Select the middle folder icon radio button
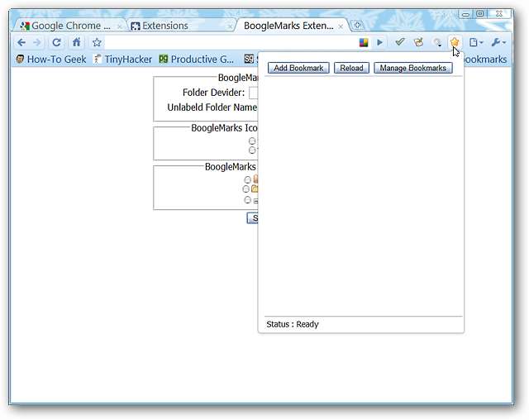Screen dimensions: 529x420 pyautogui.click(x=246, y=189)
